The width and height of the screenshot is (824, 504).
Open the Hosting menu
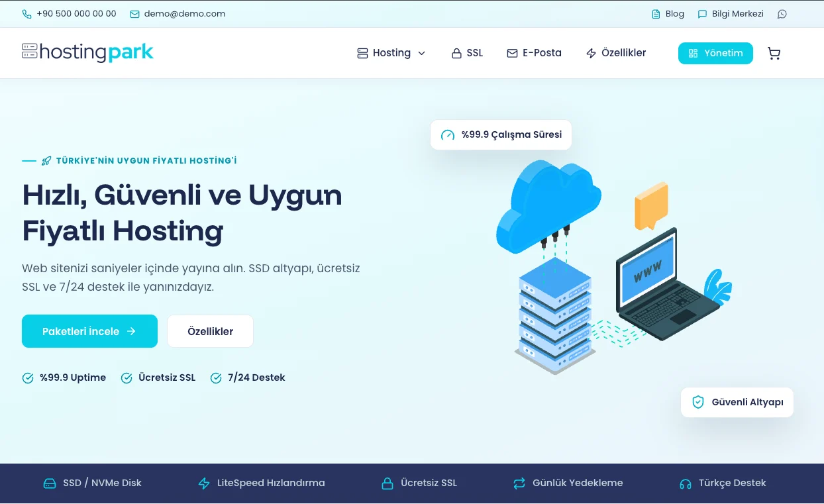[391, 53]
